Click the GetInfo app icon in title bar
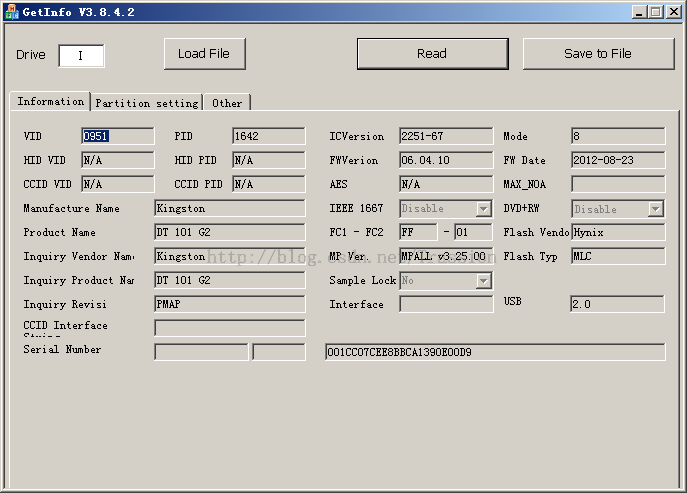This screenshot has height=493, width=687. pos(11,12)
